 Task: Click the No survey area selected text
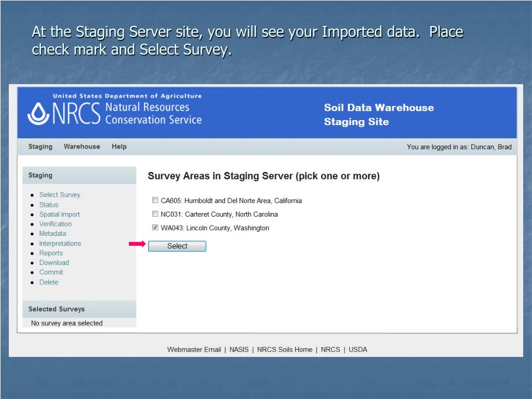tap(67, 323)
